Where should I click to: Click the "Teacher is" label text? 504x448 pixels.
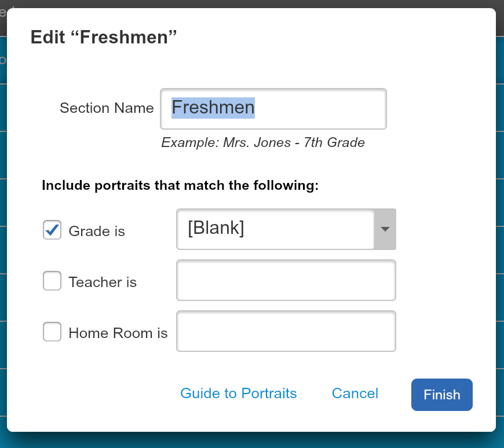click(x=103, y=282)
